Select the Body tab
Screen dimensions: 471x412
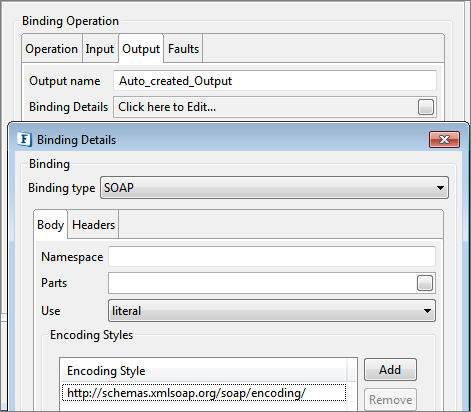click(51, 225)
